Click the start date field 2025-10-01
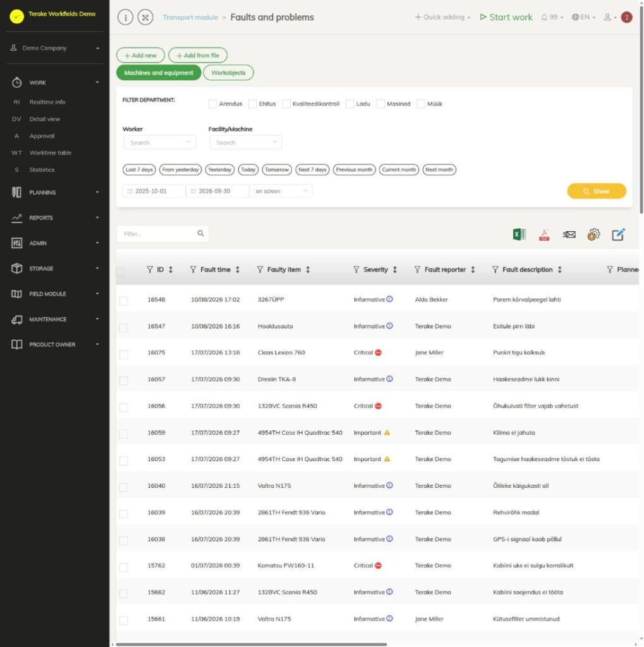Screen dimensions: 644x647 (x=154, y=191)
